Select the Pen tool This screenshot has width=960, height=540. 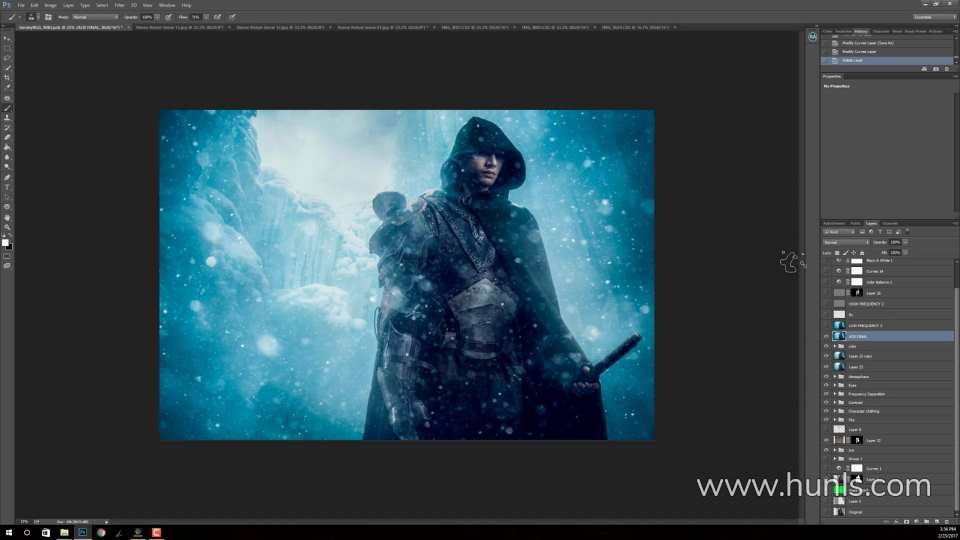point(7,178)
